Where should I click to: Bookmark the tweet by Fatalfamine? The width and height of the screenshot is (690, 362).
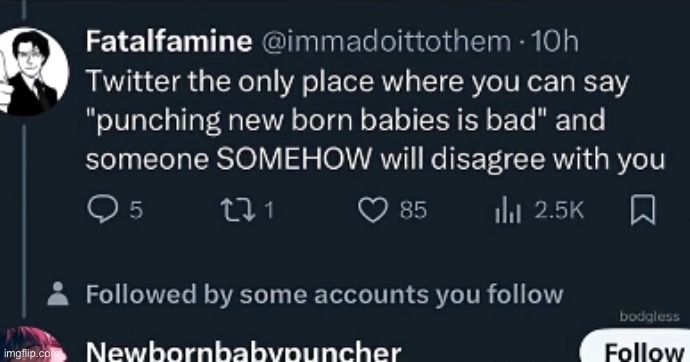[x=643, y=210]
